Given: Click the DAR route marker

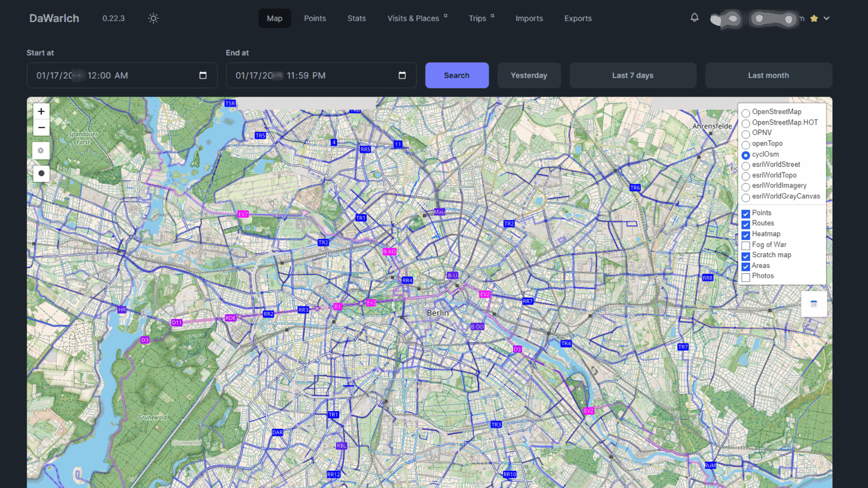Looking at the screenshot, I should [x=278, y=432].
